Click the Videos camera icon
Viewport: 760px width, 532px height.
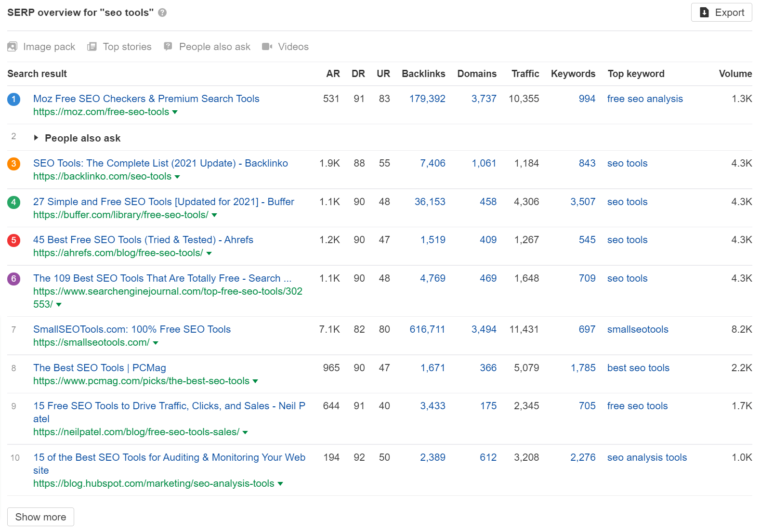tap(267, 47)
